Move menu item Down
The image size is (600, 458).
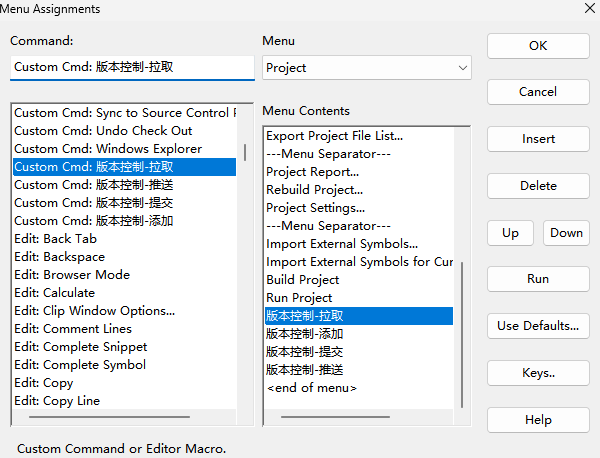[x=566, y=233]
